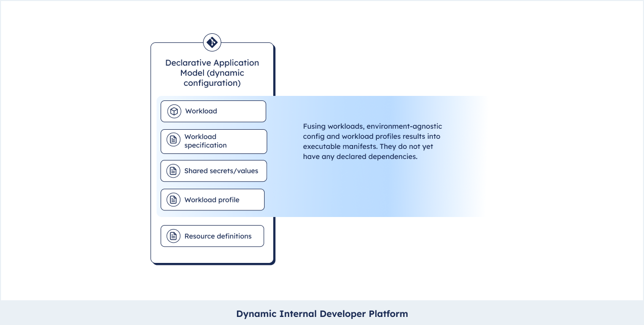Screen dimensions: 644x325
Task: Click the document icon beside Shared secrets/values
Action: (x=173, y=171)
